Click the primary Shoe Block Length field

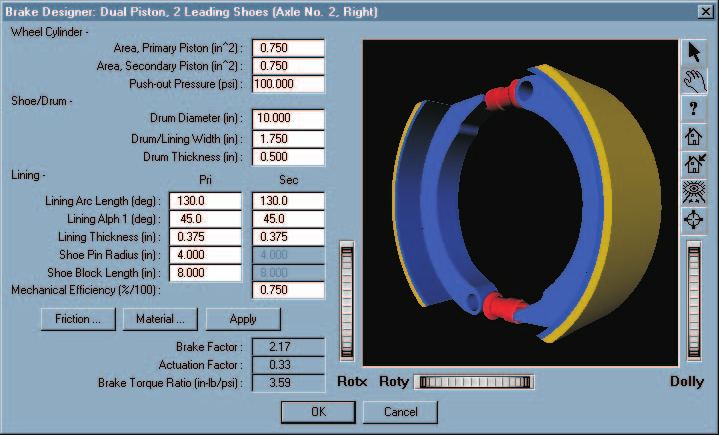pyautogui.click(x=205, y=273)
